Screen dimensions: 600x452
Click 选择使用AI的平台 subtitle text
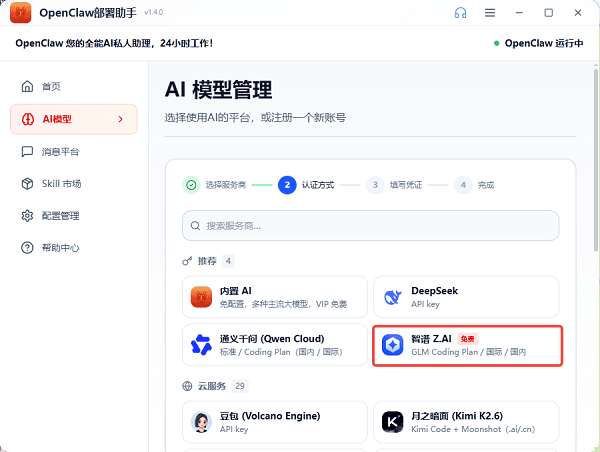pos(255,117)
